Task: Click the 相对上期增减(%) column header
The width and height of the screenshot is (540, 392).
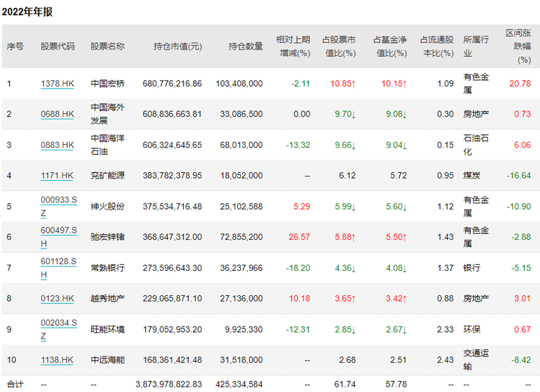Action: click(293, 46)
